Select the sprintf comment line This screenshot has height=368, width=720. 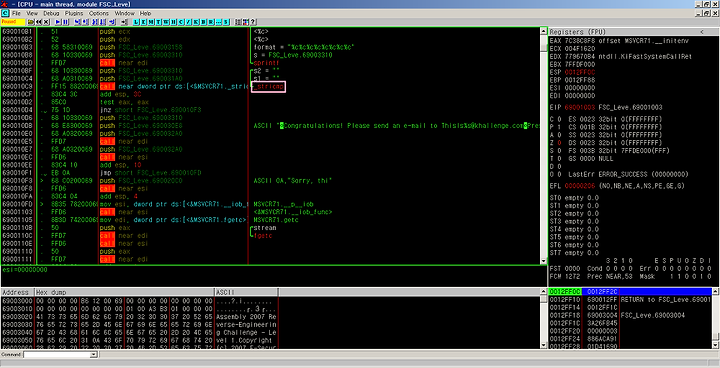[266, 62]
